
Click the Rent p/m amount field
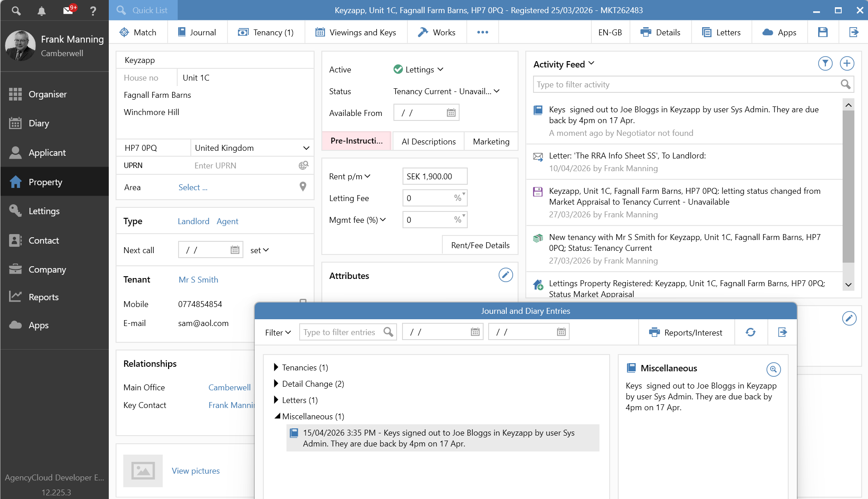coord(434,177)
